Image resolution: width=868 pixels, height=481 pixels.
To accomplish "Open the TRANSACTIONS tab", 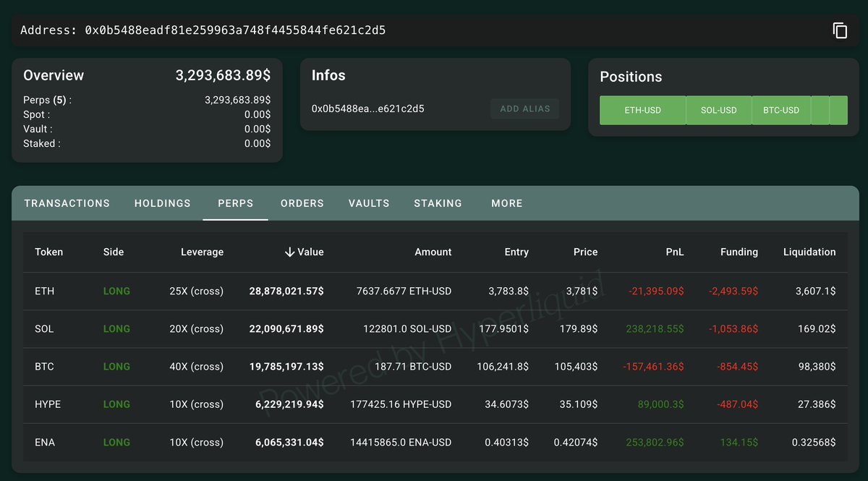I will pos(67,203).
